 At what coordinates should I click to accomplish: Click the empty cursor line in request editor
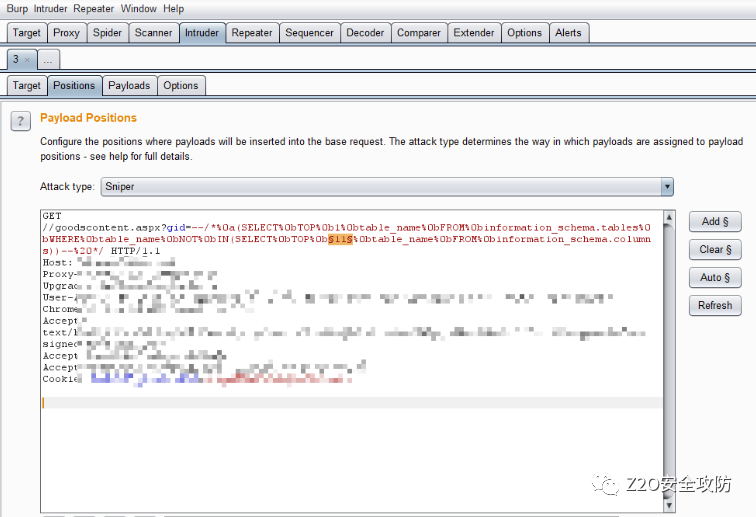pyautogui.click(x=352, y=403)
